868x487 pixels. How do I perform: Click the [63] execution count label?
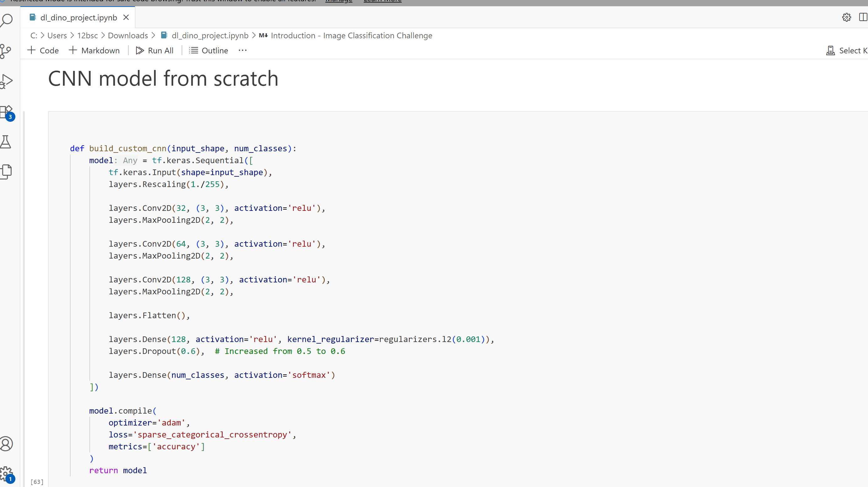37,482
